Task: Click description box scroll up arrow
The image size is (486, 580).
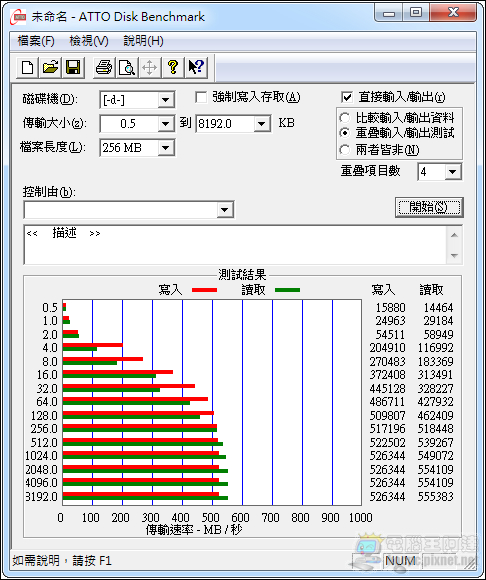Action: (455, 235)
